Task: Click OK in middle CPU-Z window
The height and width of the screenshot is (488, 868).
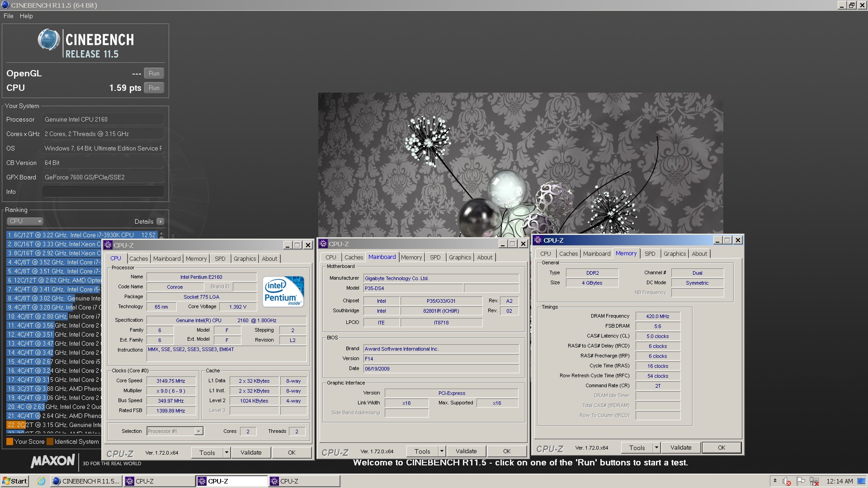Action: [507, 451]
